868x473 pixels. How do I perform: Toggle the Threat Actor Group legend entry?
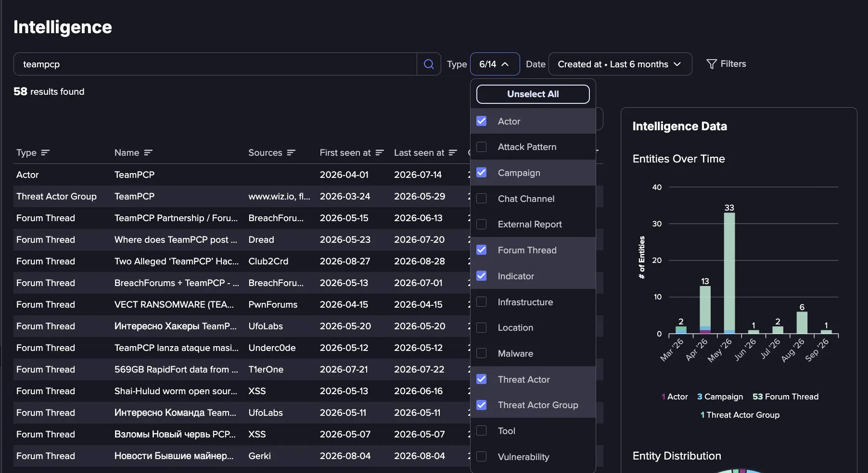click(x=740, y=415)
